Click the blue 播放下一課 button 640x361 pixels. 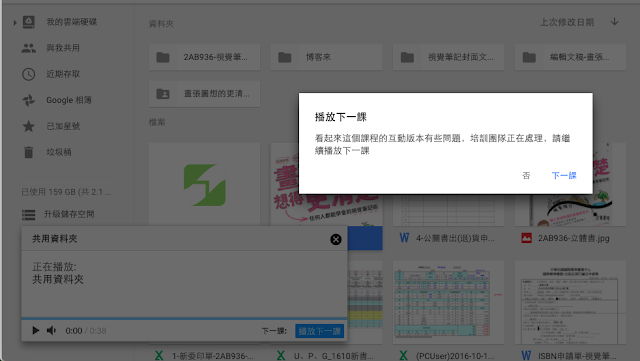click(x=319, y=331)
